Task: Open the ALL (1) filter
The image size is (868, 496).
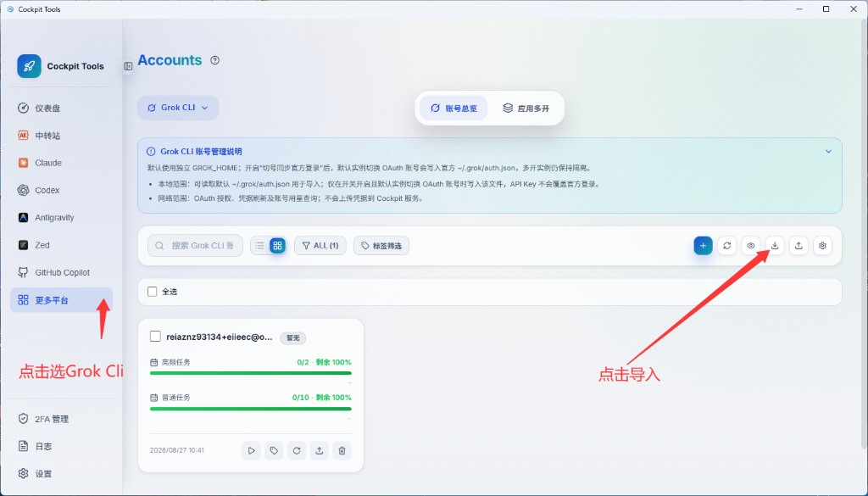Action: pyautogui.click(x=320, y=245)
